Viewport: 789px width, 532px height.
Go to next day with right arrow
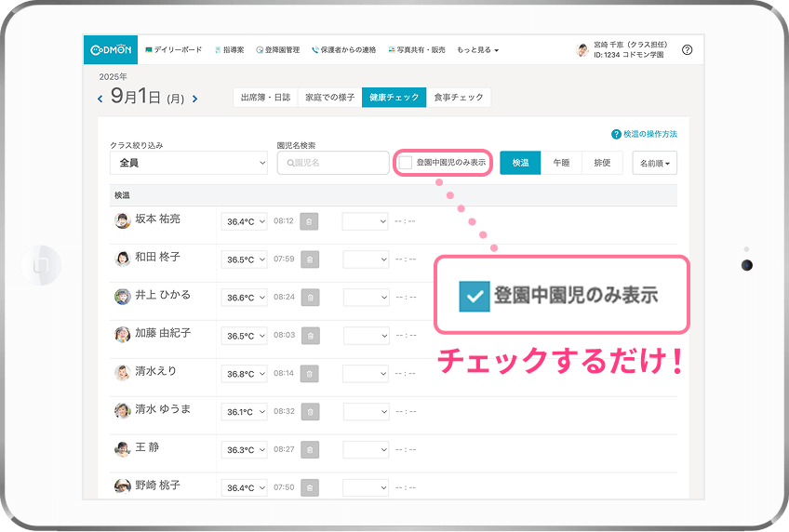(x=194, y=99)
